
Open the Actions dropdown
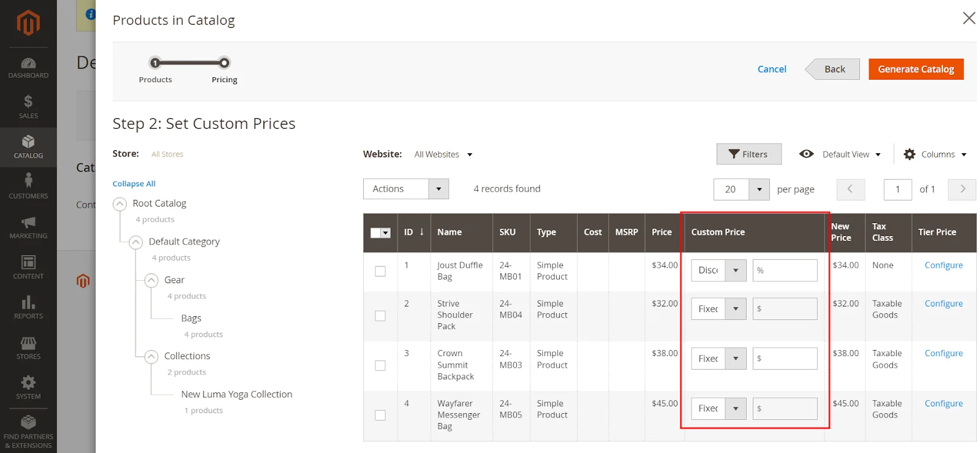[406, 189]
